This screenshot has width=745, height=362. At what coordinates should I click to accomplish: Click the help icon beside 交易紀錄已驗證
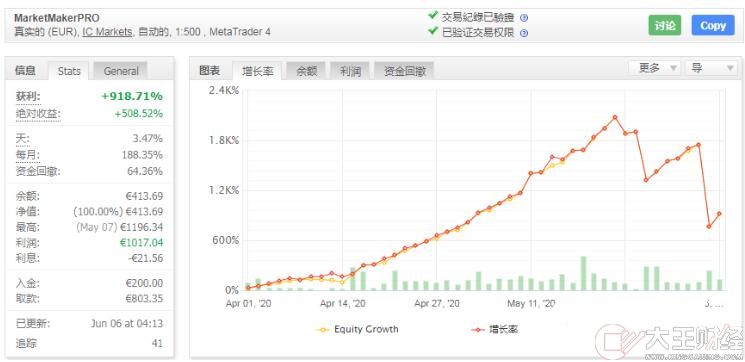click(x=524, y=18)
